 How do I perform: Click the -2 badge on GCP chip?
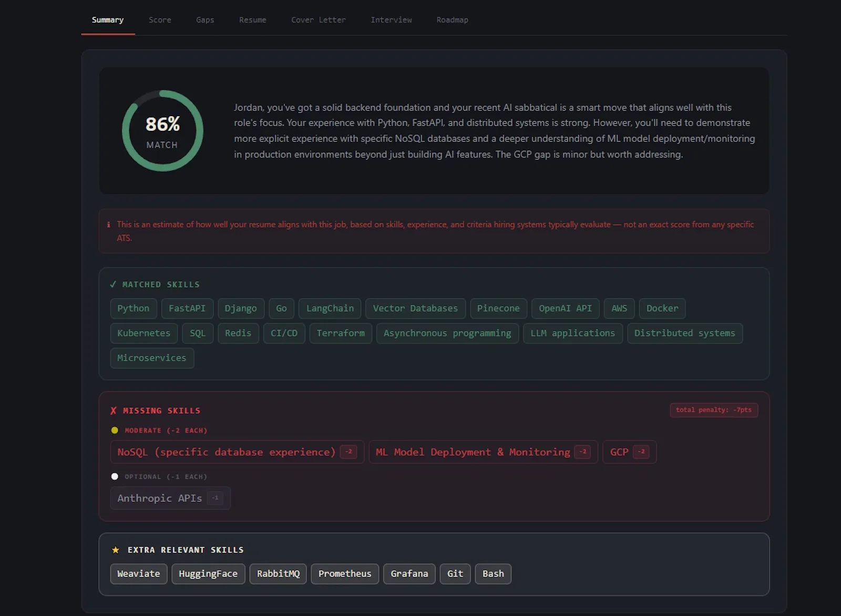[x=641, y=452]
